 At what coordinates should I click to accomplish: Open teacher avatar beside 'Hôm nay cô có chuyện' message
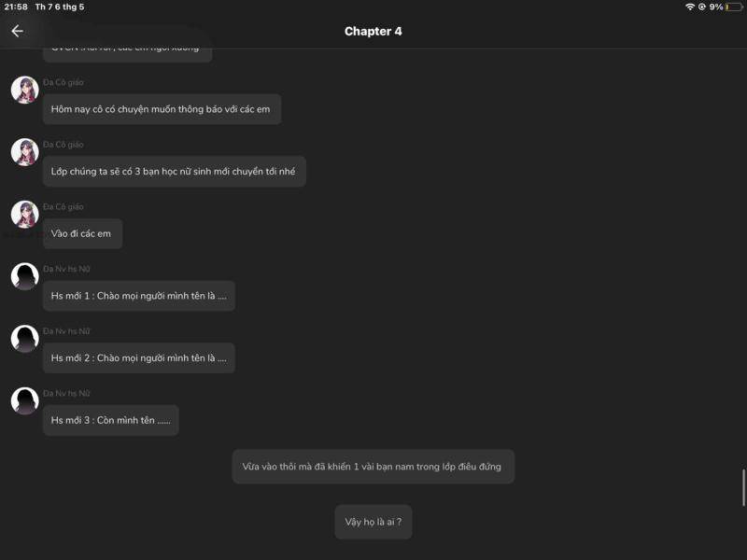pyautogui.click(x=25, y=90)
